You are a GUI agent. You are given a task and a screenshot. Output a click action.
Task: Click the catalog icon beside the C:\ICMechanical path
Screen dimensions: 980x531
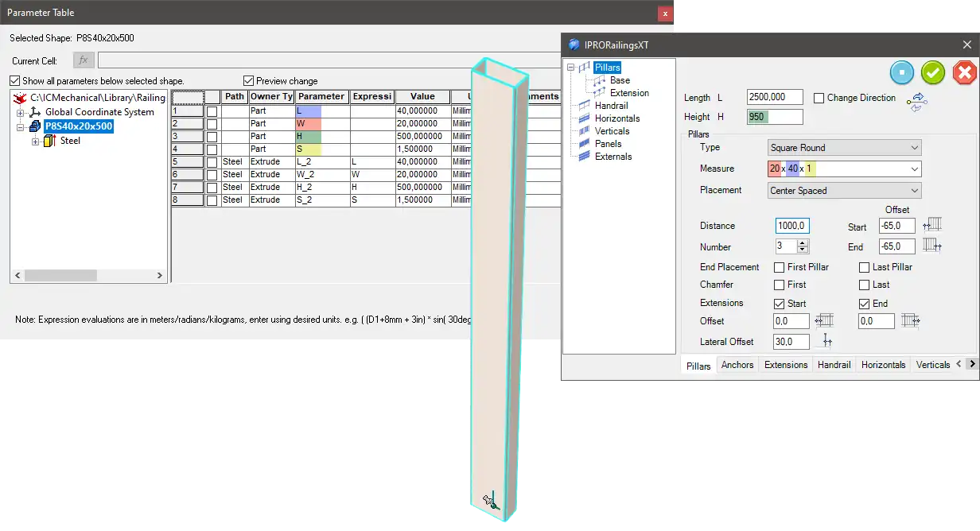coord(21,98)
